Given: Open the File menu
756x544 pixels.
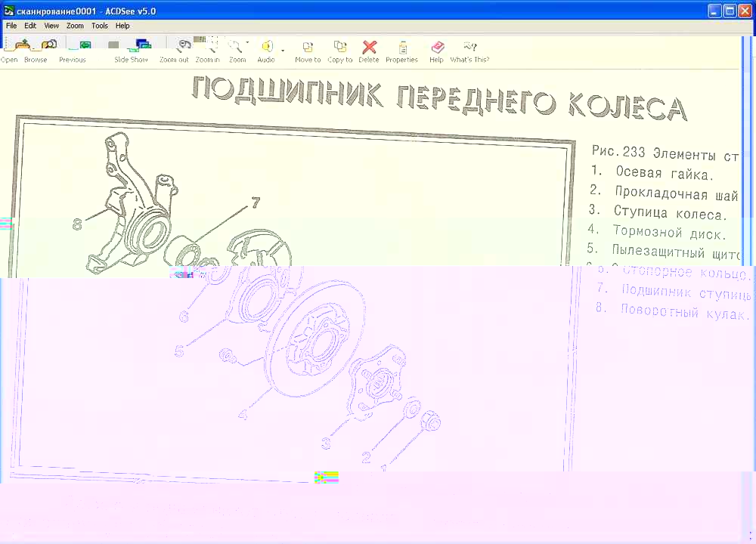Looking at the screenshot, I should (x=11, y=26).
